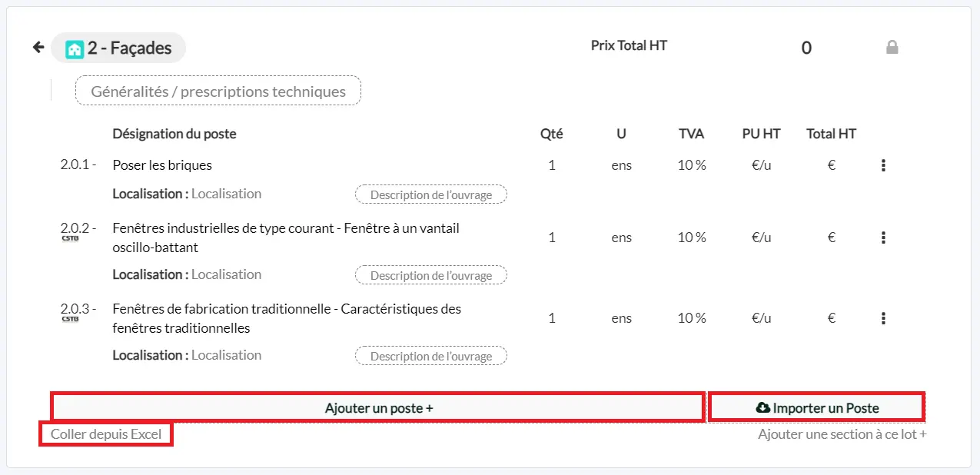Image resolution: width=980 pixels, height=475 pixels.
Task: Click Coller depuis Excel link
Action: click(x=106, y=434)
